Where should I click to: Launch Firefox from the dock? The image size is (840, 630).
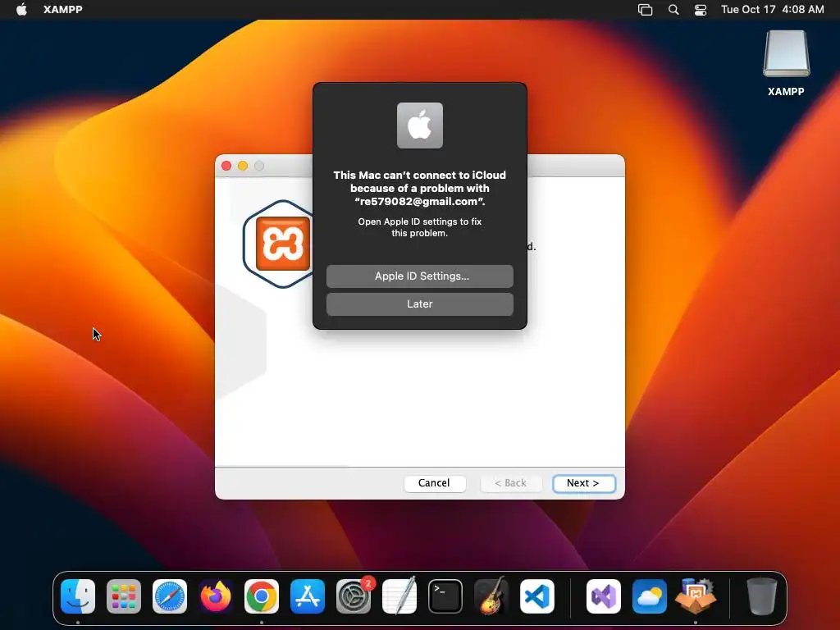[x=216, y=596]
